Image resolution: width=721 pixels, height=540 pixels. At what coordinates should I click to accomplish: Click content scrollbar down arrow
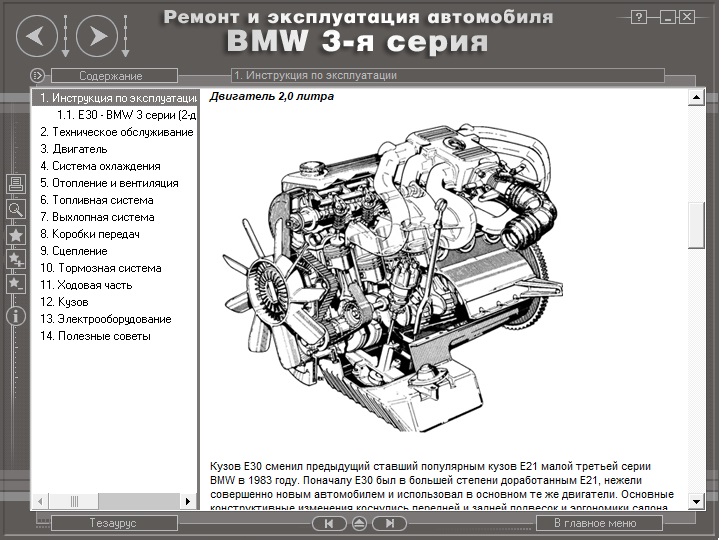(x=696, y=502)
